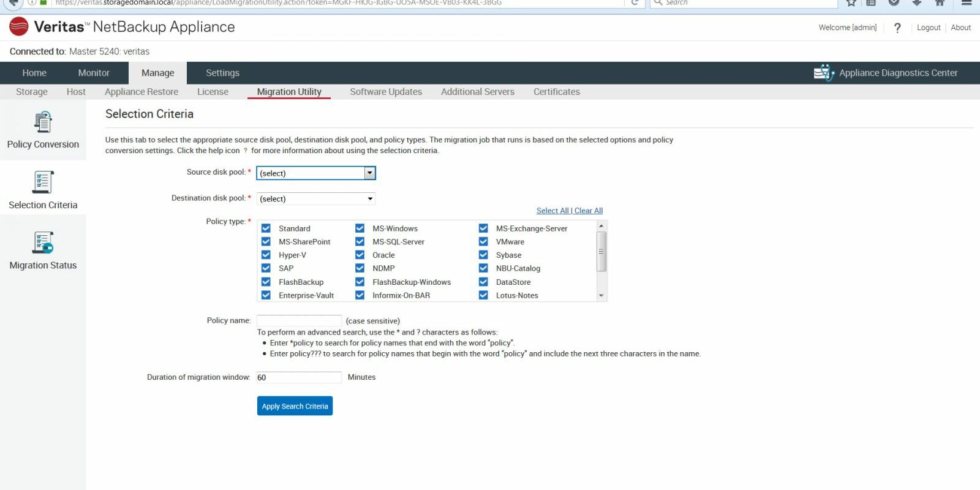This screenshot has width=980, height=490.
Task: Click the policy type list scrollbar thumb
Action: pyautogui.click(x=601, y=251)
